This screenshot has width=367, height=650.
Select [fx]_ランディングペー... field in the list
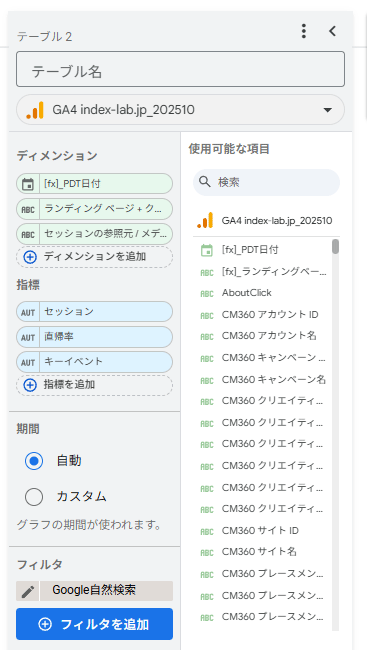tap(274, 272)
